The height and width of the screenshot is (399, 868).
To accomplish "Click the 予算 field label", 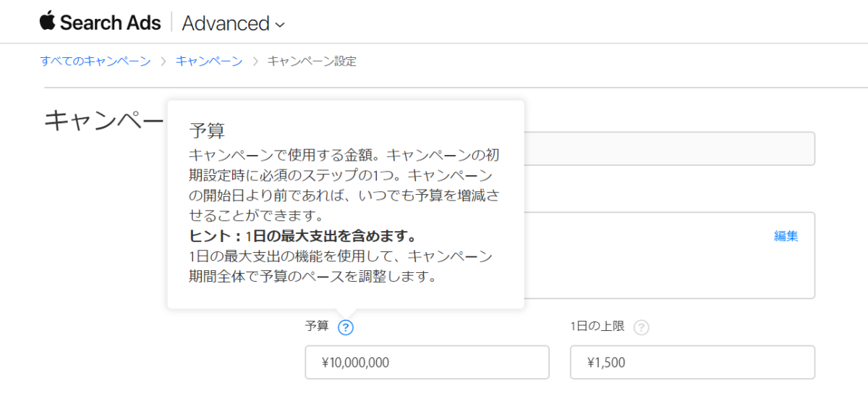I will 317,327.
